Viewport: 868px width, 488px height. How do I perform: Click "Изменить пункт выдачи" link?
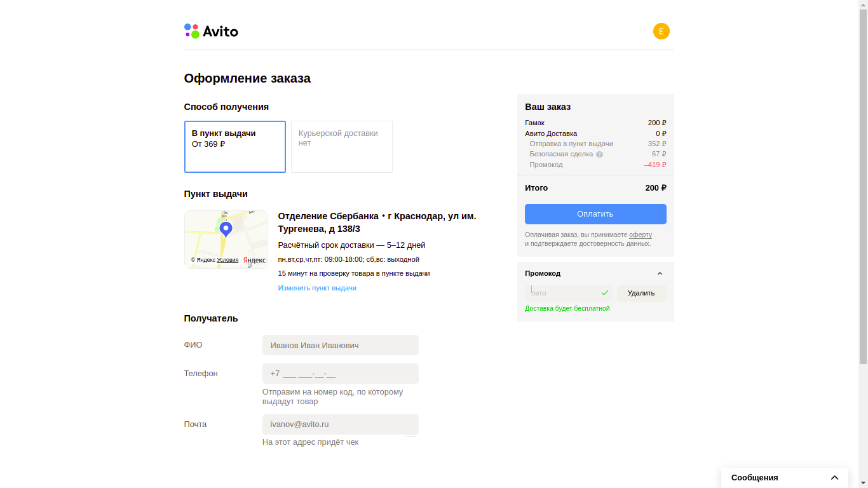(x=317, y=288)
